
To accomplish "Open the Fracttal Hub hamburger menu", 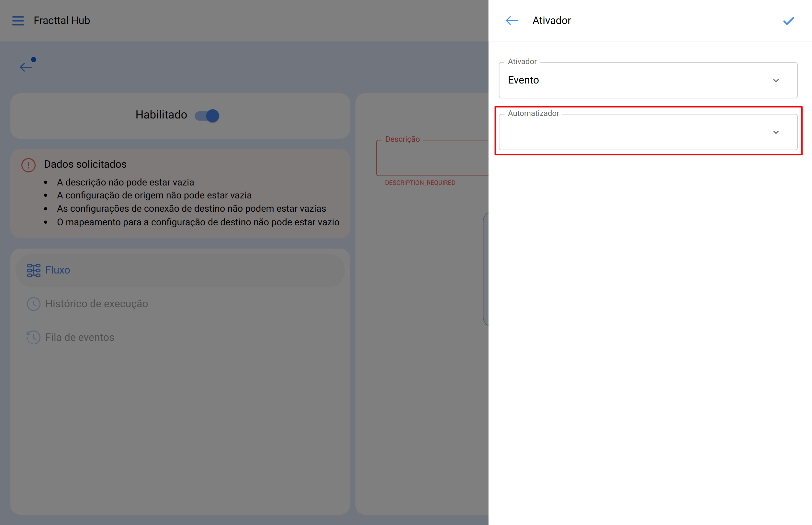I will (x=18, y=20).
